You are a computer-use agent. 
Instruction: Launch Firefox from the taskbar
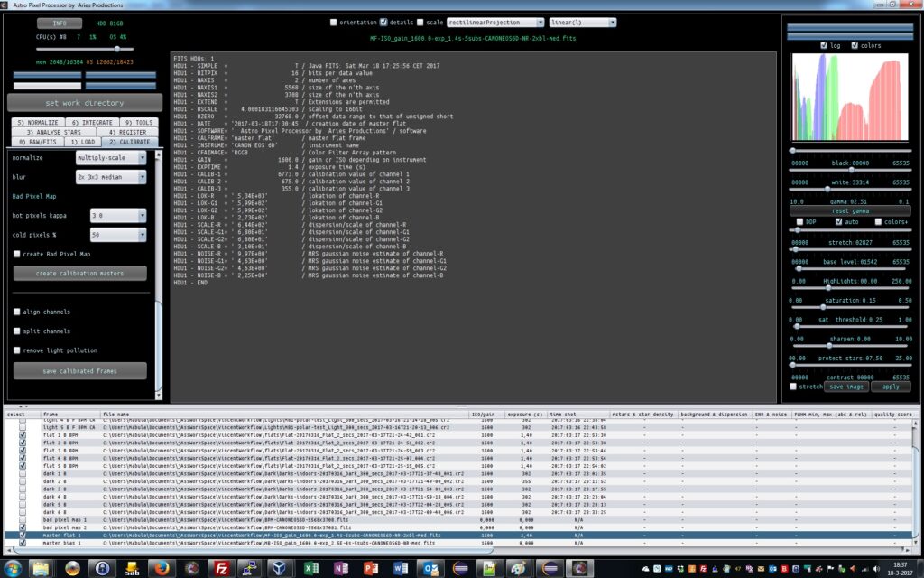pyautogui.click(x=161, y=568)
